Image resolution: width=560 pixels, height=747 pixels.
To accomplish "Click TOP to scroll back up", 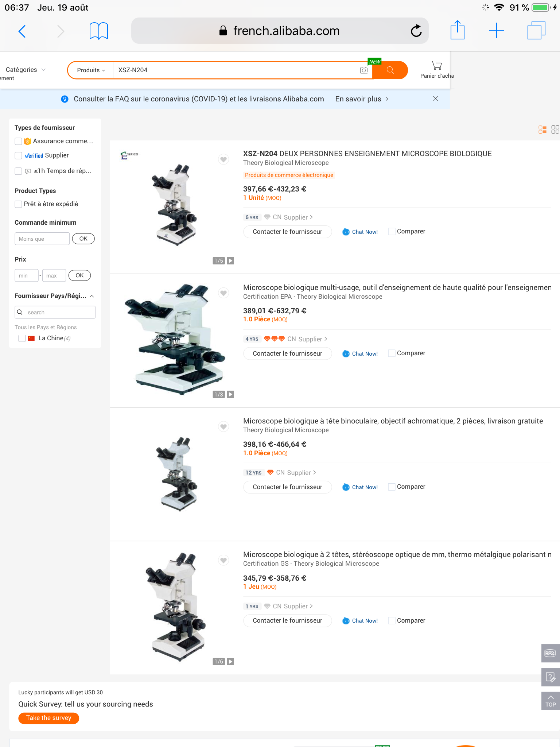I will tap(550, 701).
